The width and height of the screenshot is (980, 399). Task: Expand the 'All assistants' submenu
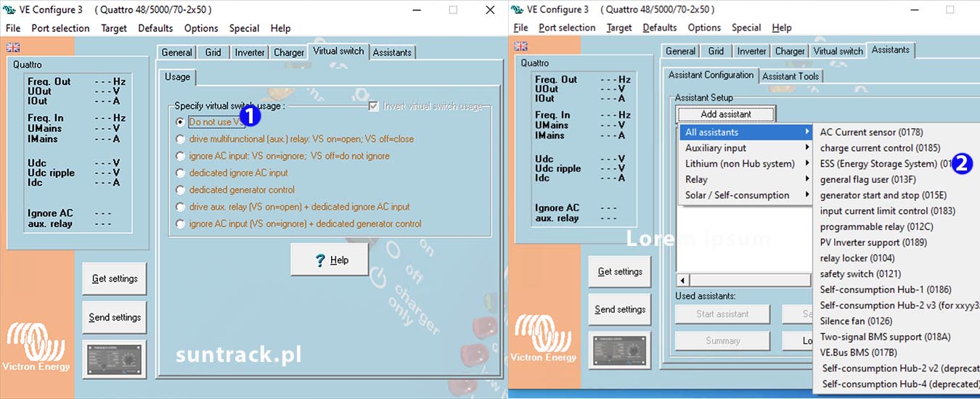(746, 132)
